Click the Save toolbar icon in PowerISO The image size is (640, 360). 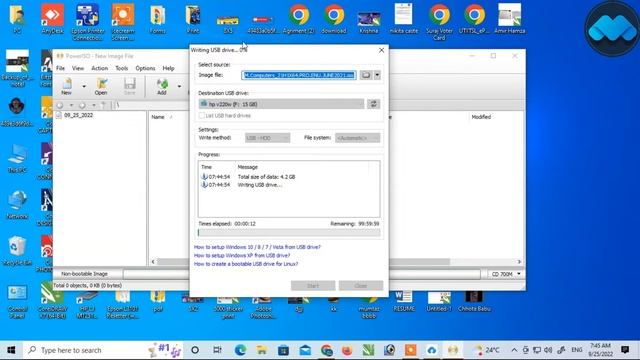129,86
